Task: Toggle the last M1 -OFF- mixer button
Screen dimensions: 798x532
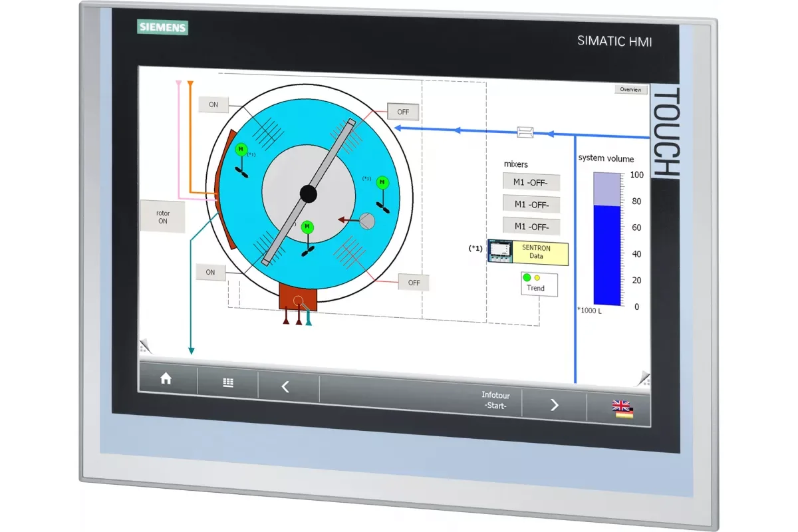Action: click(x=531, y=226)
